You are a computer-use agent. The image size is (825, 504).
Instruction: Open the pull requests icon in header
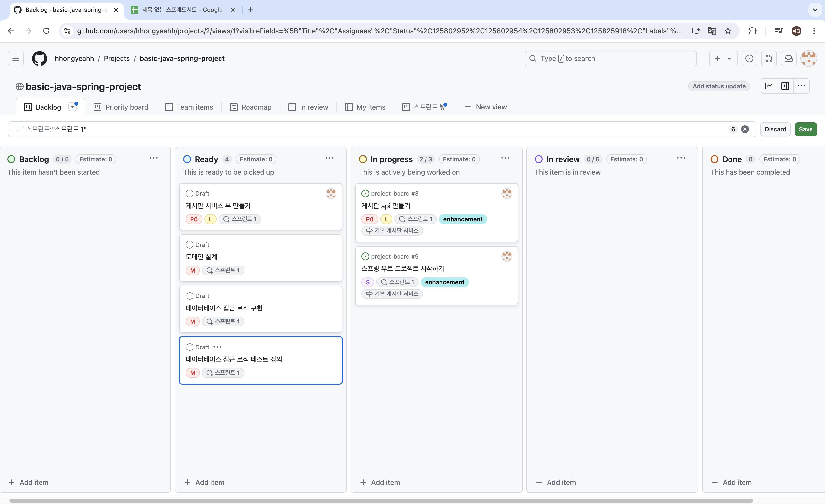769,59
